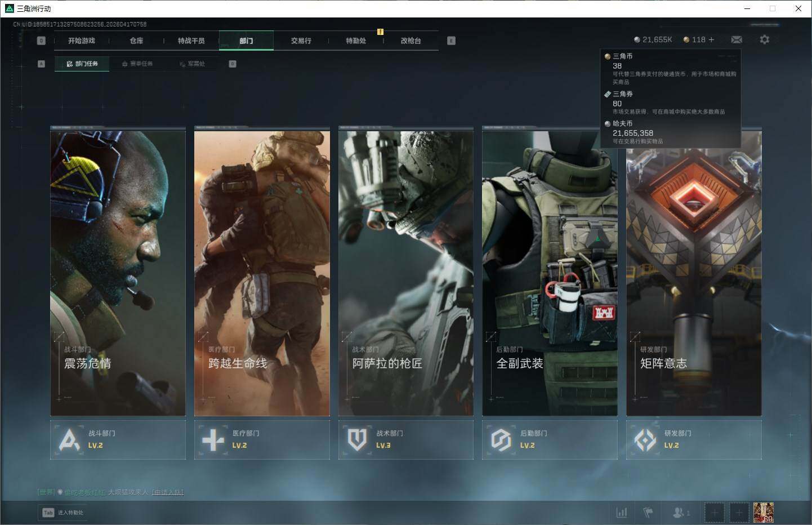Click the 申请入队 link in chat
Image resolution: width=812 pixels, height=525 pixels.
(168, 492)
